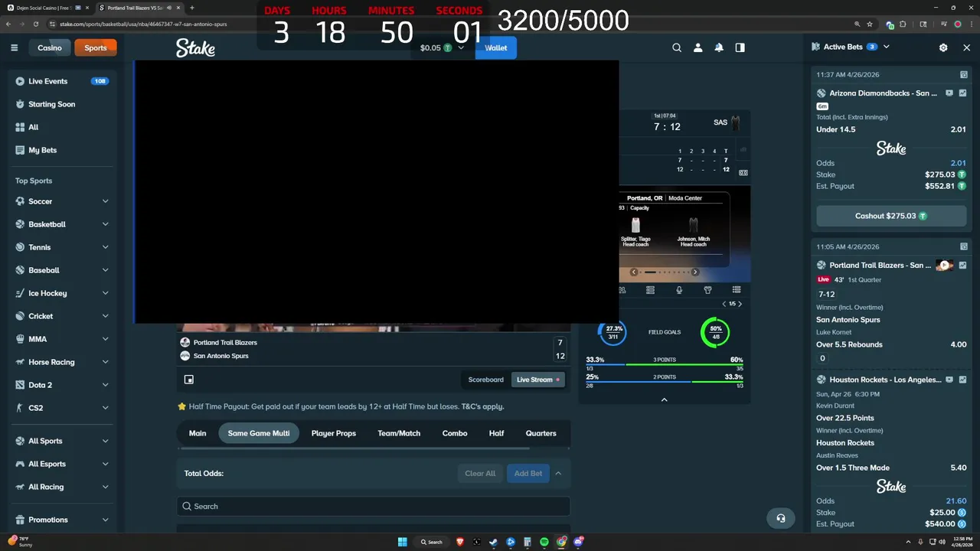Expand the Basketball sidebar category

pyautogui.click(x=105, y=224)
